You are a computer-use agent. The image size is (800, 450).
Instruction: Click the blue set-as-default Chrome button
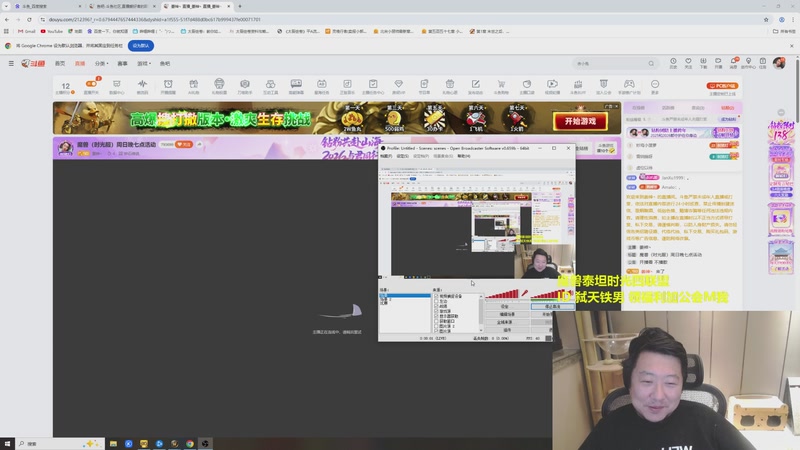tap(140, 45)
